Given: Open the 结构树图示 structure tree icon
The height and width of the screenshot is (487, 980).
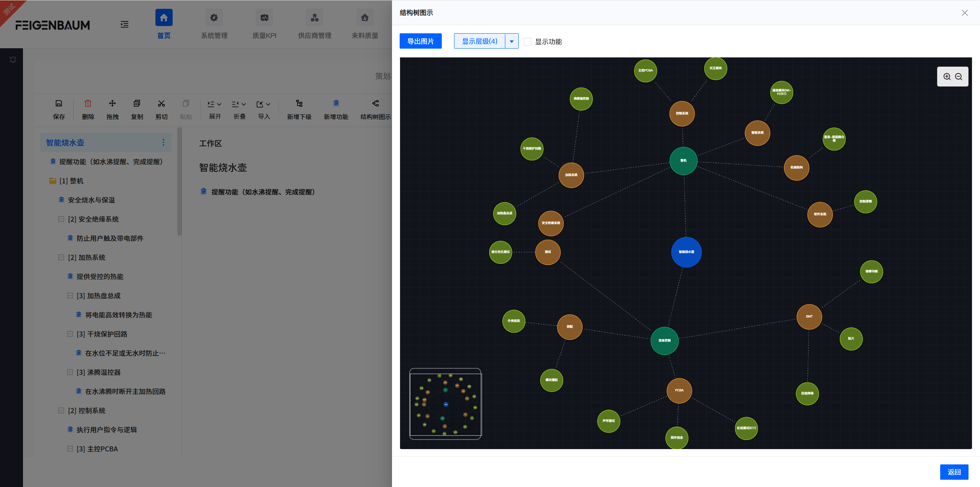Looking at the screenshot, I should [x=375, y=104].
